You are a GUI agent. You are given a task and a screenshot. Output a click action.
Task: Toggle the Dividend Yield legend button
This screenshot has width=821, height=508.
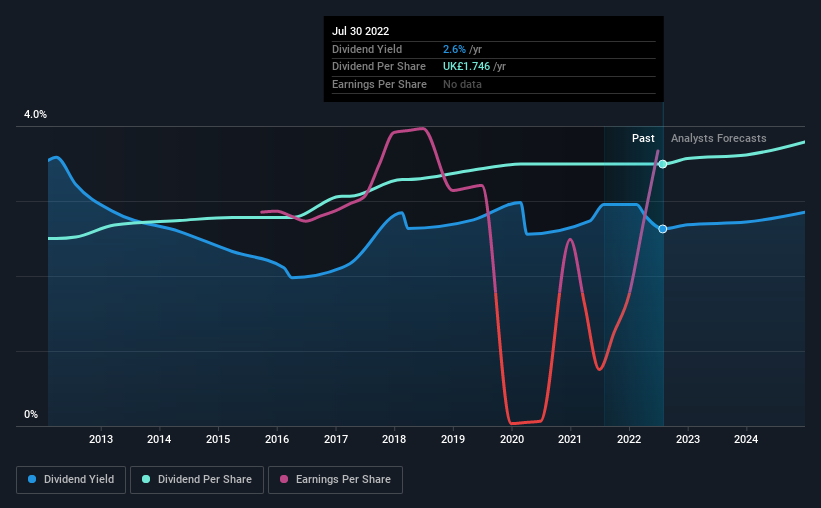(71, 480)
